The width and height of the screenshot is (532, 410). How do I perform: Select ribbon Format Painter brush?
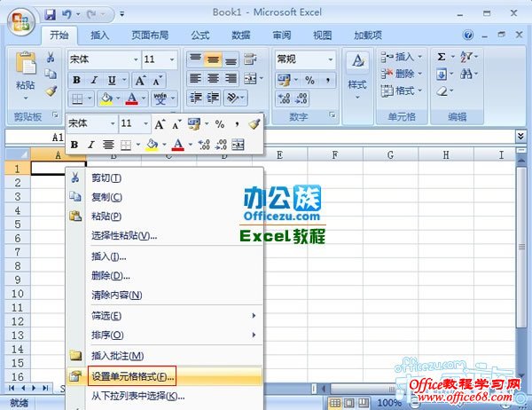(x=51, y=91)
